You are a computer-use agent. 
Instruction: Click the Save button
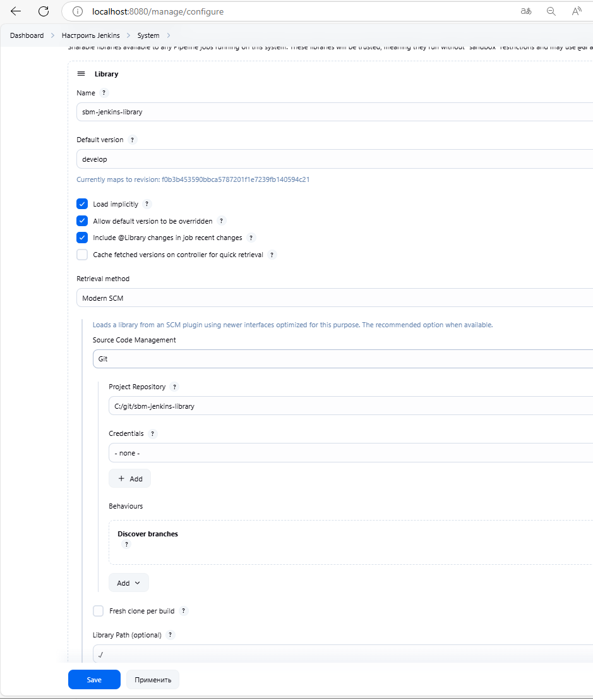point(94,680)
